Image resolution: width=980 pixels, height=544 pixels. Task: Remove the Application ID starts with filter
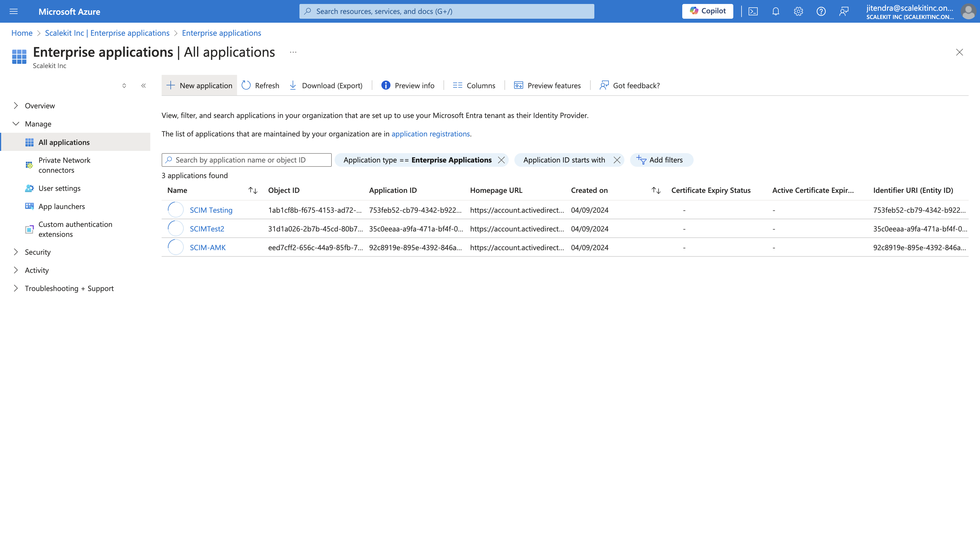pos(617,160)
